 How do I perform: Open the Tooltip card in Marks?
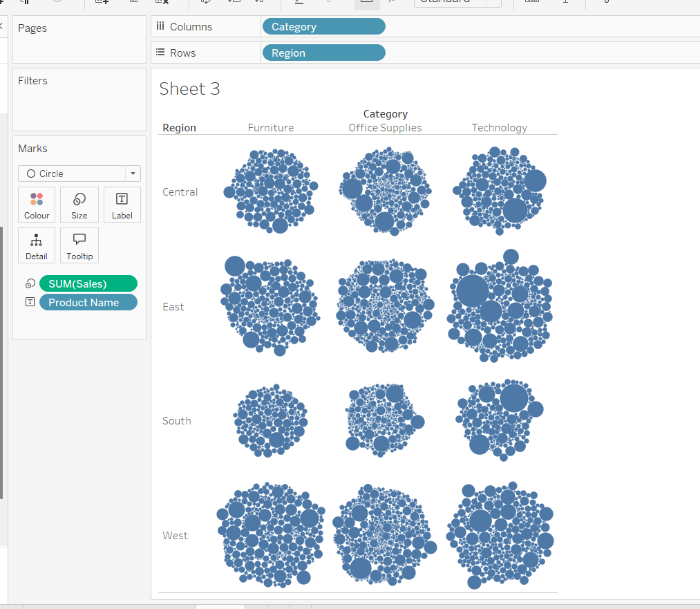(x=79, y=246)
